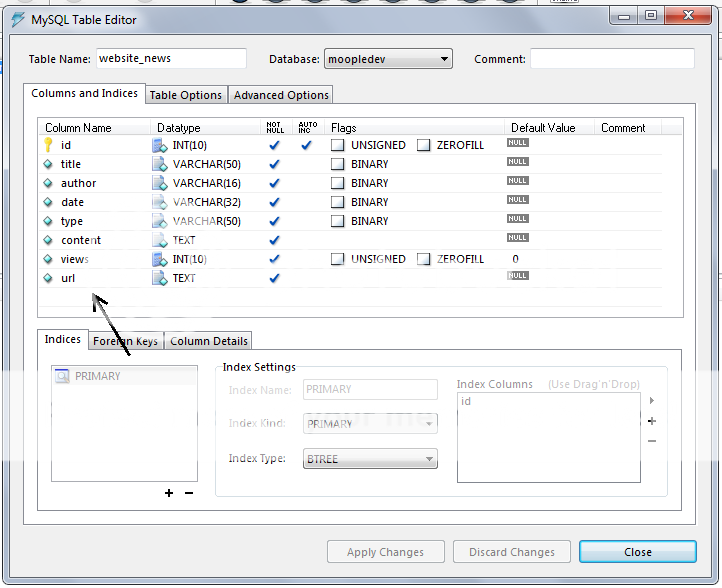This screenshot has height=588, width=722.
Task: Click the primary key icon beside id
Action: point(47,145)
